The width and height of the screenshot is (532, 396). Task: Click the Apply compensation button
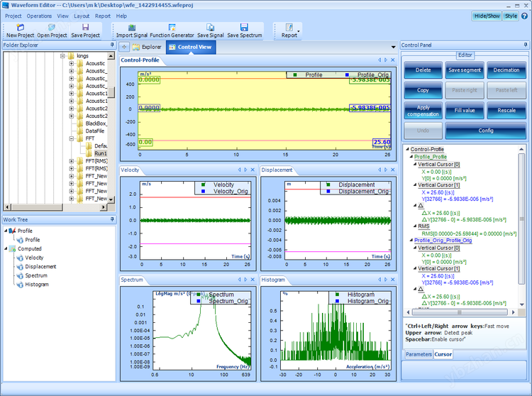point(423,111)
